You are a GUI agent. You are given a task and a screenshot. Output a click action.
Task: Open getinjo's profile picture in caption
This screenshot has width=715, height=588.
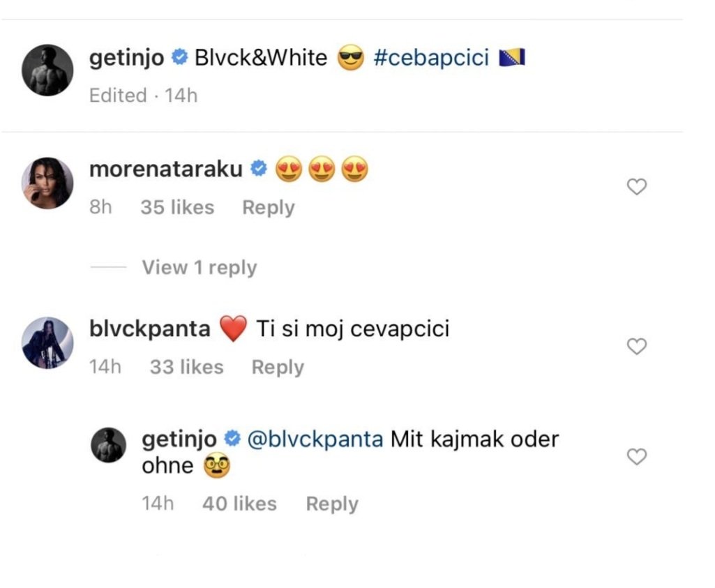[x=47, y=70]
